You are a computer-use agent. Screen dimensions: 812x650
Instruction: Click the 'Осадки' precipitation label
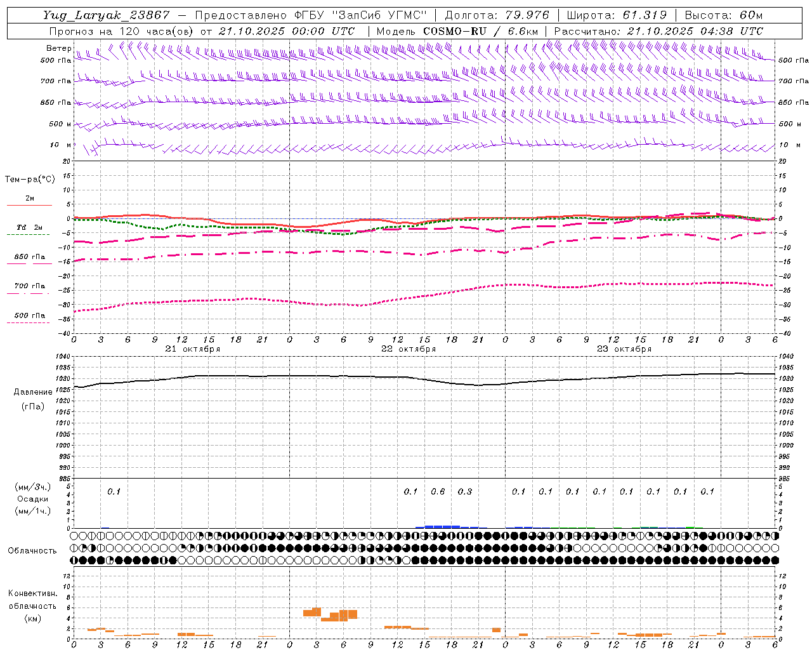[x=33, y=499]
